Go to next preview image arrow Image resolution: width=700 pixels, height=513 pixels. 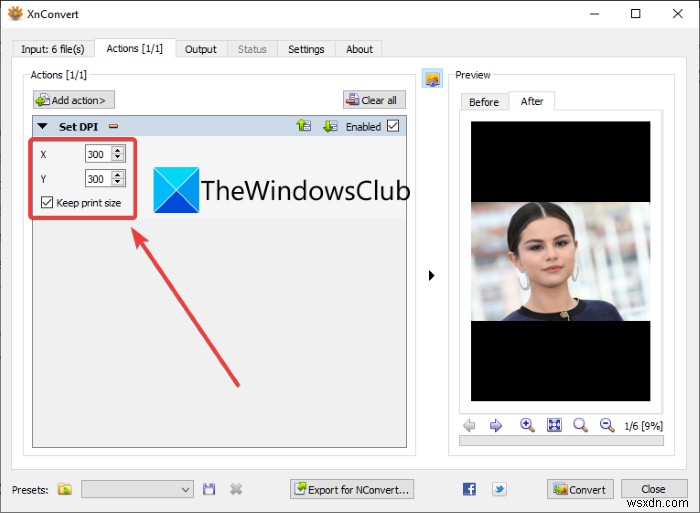point(496,425)
